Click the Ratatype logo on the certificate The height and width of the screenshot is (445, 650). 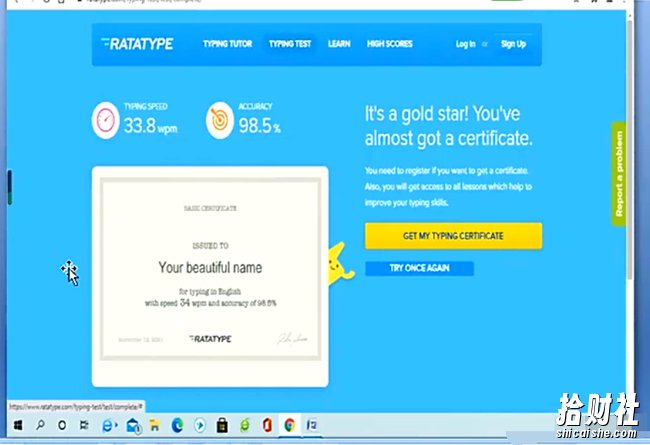coord(210,339)
